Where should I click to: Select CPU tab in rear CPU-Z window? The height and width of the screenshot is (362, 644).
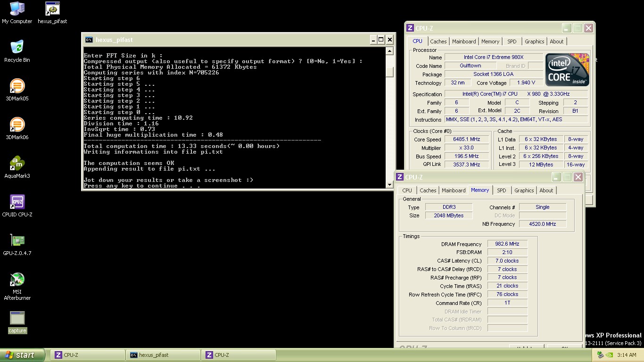tap(418, 41)
